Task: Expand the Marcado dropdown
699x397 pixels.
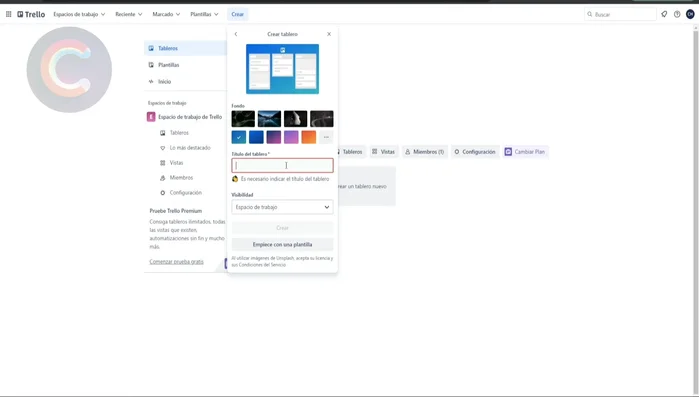Action: pyautogui.click(x=166, y=14)
